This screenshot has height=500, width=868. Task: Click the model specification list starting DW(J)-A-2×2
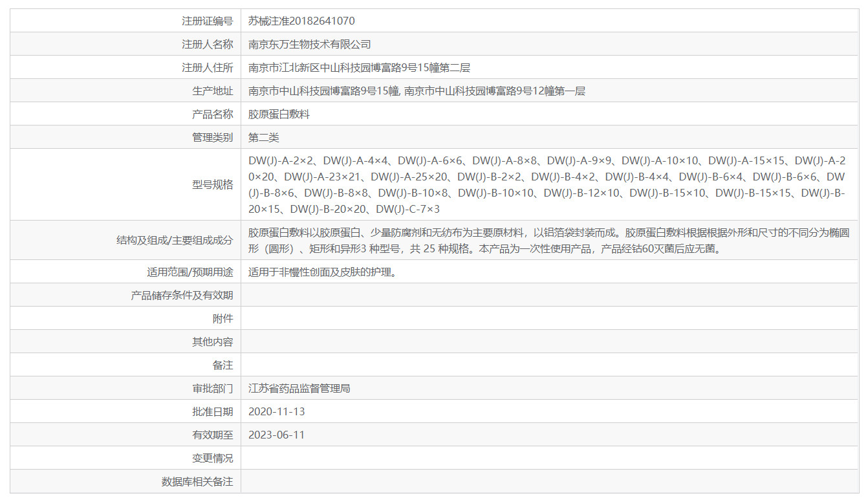click(547, 184)
